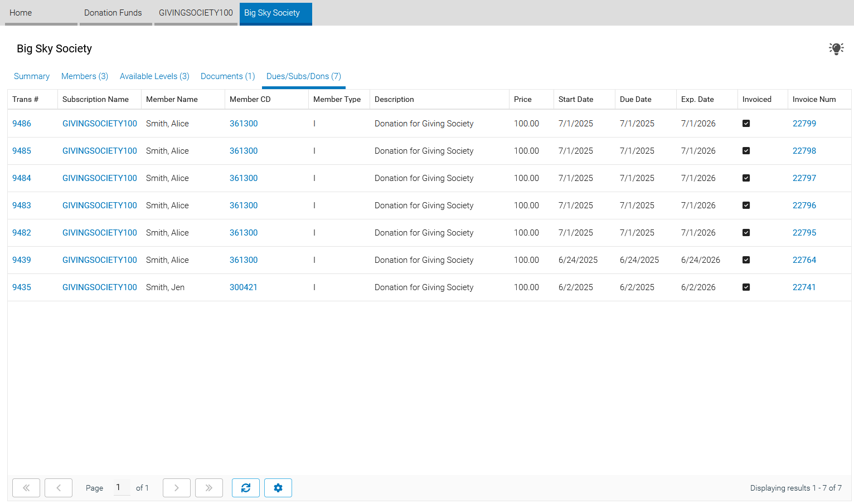Image resolution: width=854 pixels, height=504 pixels.
Task: Open invoice number 22796
Action: (804, 205)
